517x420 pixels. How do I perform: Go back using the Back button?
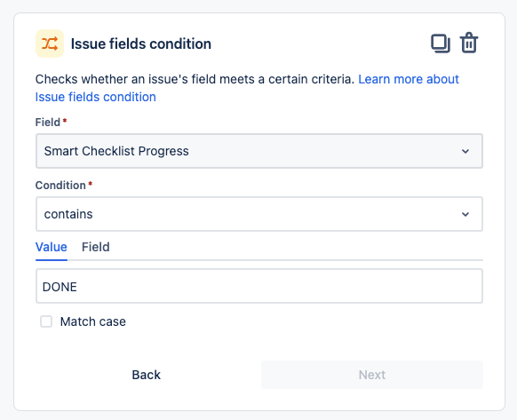pyautogui.click(x=146, y=375)
